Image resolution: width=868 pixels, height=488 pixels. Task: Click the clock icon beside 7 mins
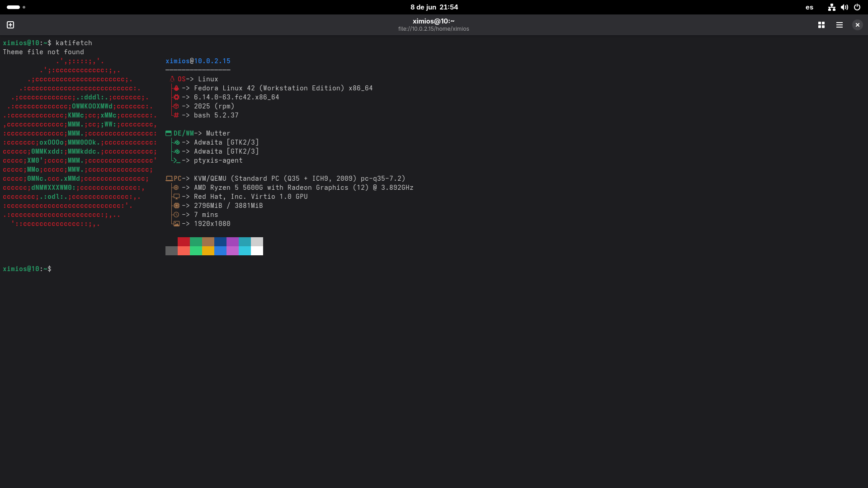[176, 215]
